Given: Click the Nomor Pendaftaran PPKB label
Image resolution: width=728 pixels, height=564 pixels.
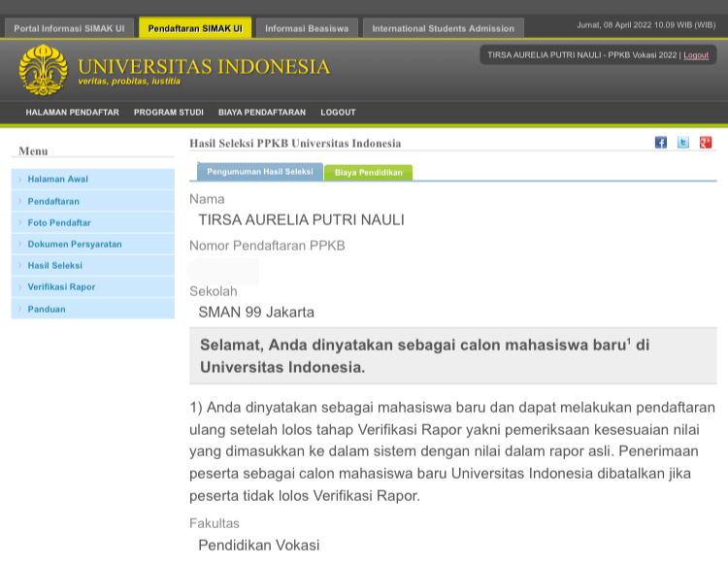Looking at the screenshot, I should 267,246.
